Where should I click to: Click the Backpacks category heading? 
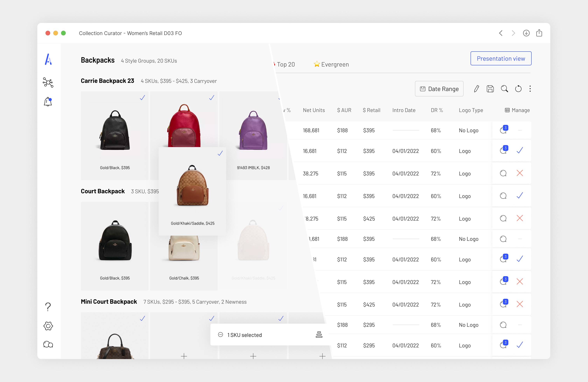(98, 60)
